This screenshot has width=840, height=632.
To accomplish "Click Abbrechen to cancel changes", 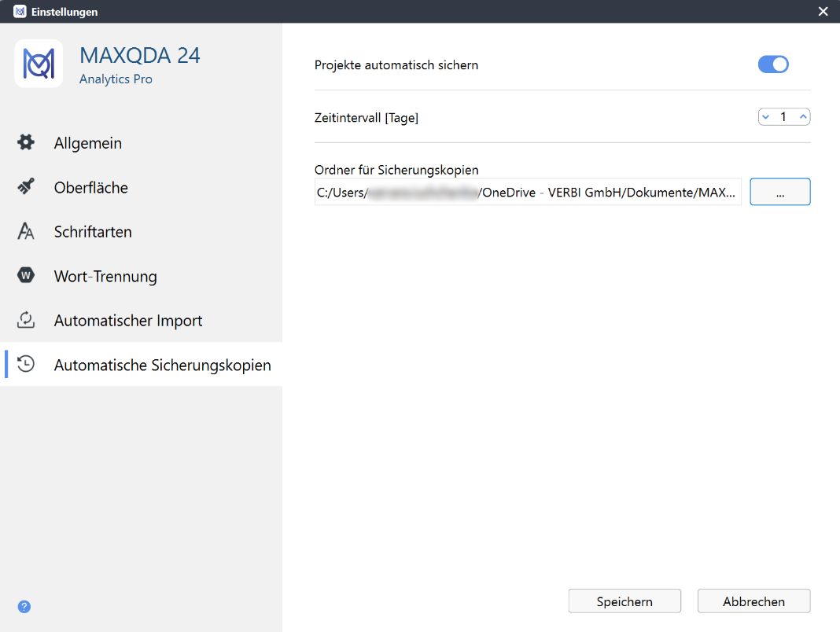I will point(753,601).
